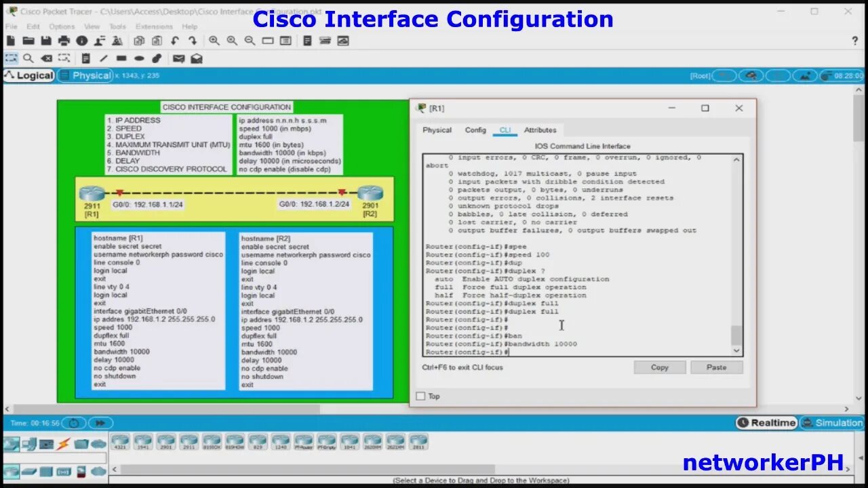Select the End Devices category icon
Image resolution: width=868 pixels, height=488 pixels.
pyautogui.click(x=28, y=444)
